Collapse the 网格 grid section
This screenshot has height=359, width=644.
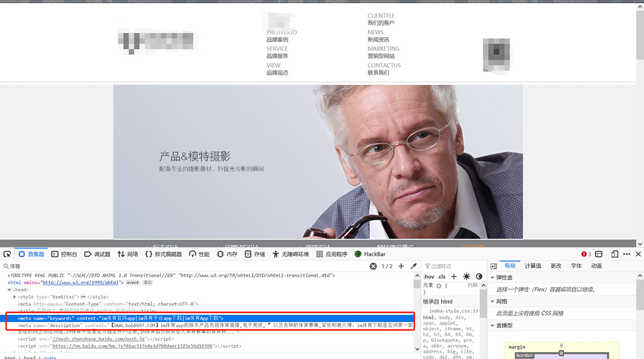click(x=493, y=302)
